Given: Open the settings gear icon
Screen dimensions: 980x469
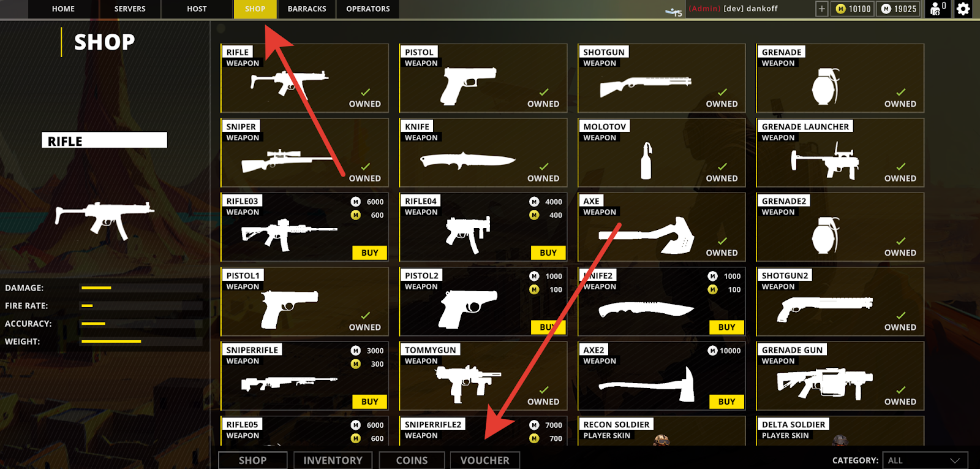Looking at the screenshot, I should 963,9.
